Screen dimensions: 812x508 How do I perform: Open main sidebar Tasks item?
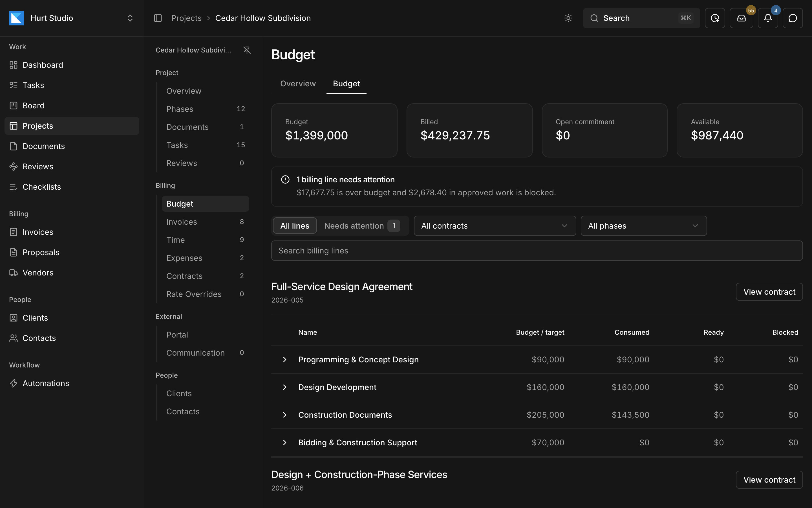click(x=72, y=85)
